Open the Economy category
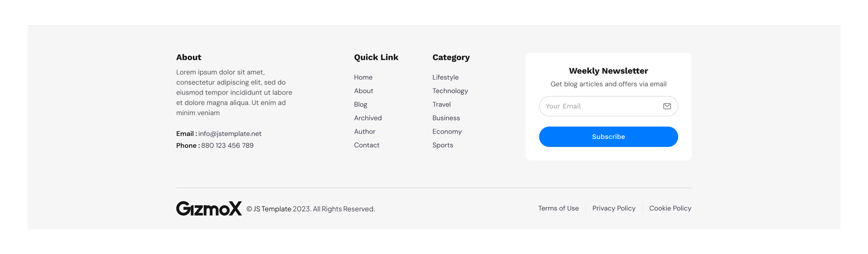 tap(447, 131)
